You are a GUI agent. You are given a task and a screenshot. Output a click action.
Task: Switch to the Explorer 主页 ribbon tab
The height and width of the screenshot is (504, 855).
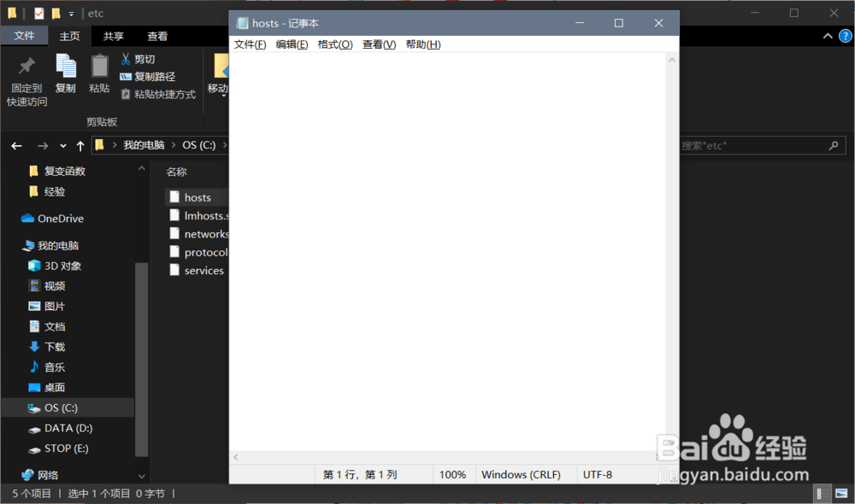(69, 36)
